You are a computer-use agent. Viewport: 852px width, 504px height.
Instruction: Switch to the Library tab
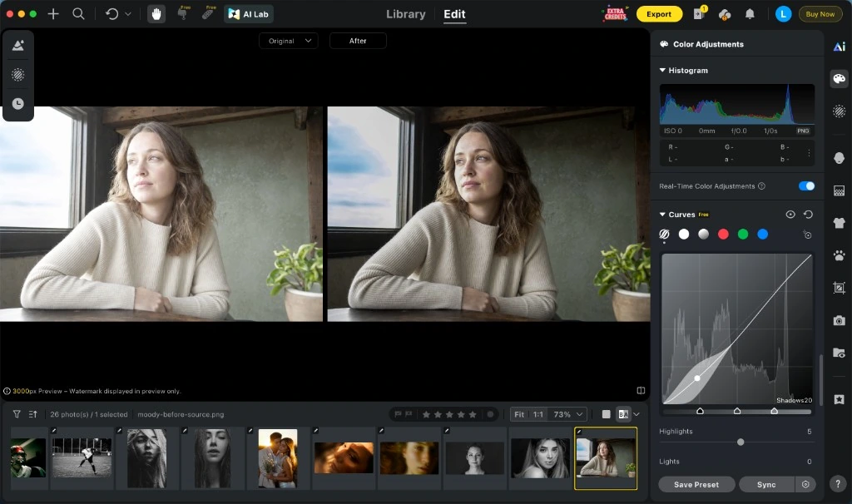(406, 14)
